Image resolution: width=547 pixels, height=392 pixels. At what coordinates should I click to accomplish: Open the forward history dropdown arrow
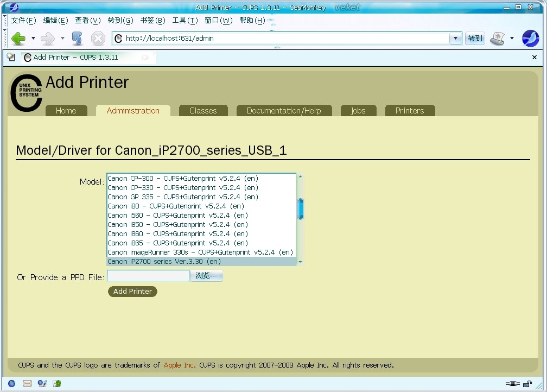coord(62,38)
